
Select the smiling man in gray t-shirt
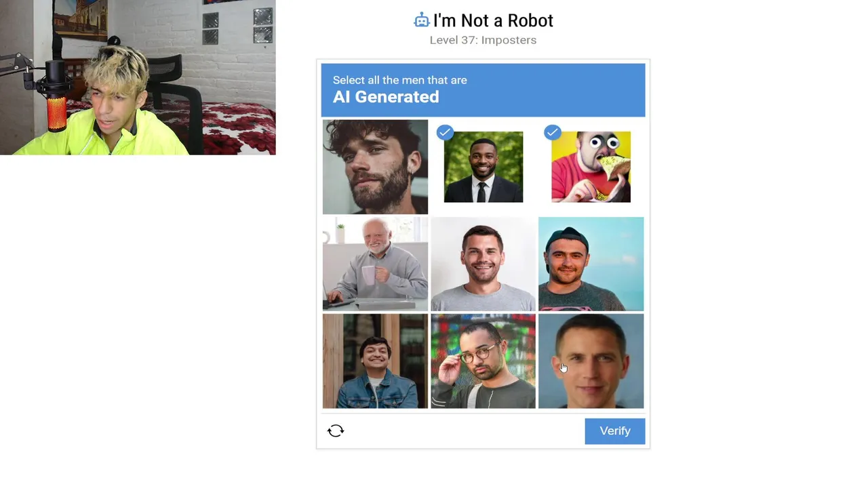[x=483, y=264]
